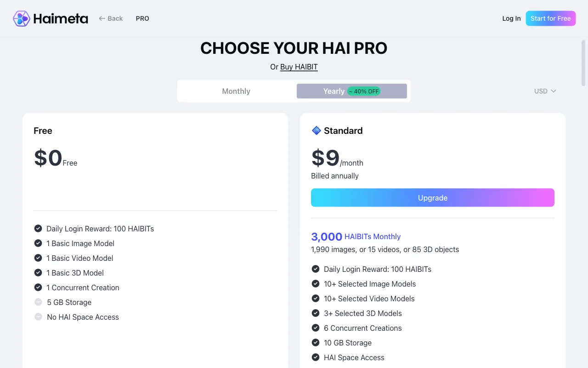Click check icon beside 1 Basic Image Model
The width and height of the screenshot is (588, 368).
click(x=38, y=243)
